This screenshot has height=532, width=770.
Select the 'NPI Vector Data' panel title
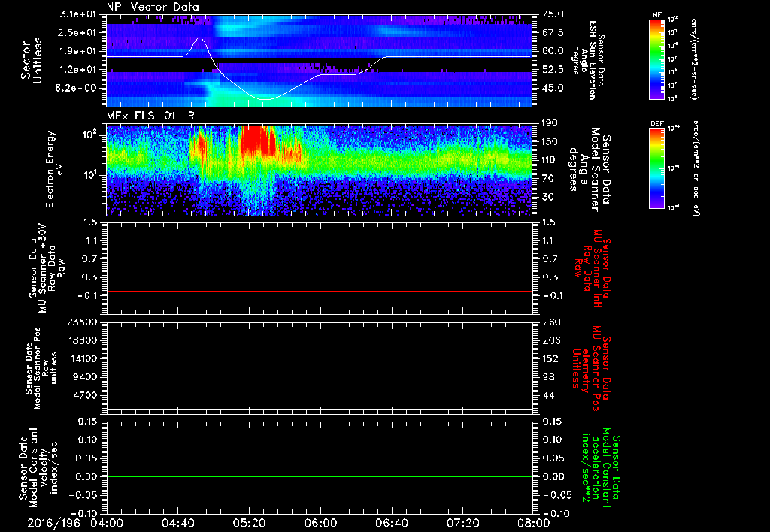153,8
